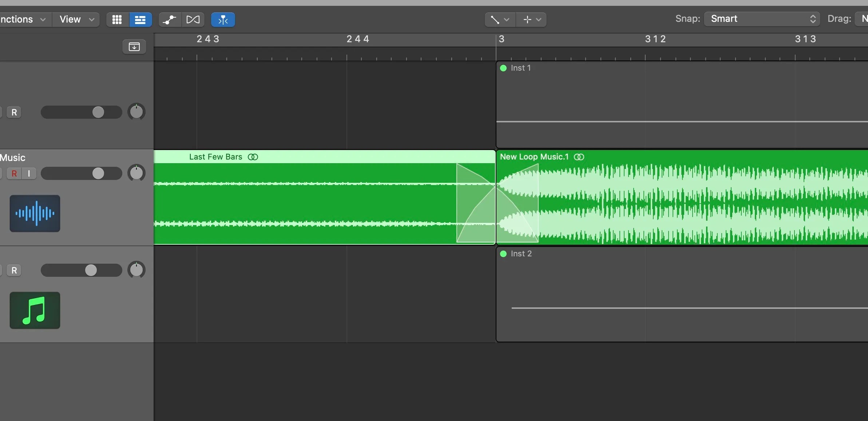Click the waveform thumbnail in the Music track header

[x=34, y=214]
